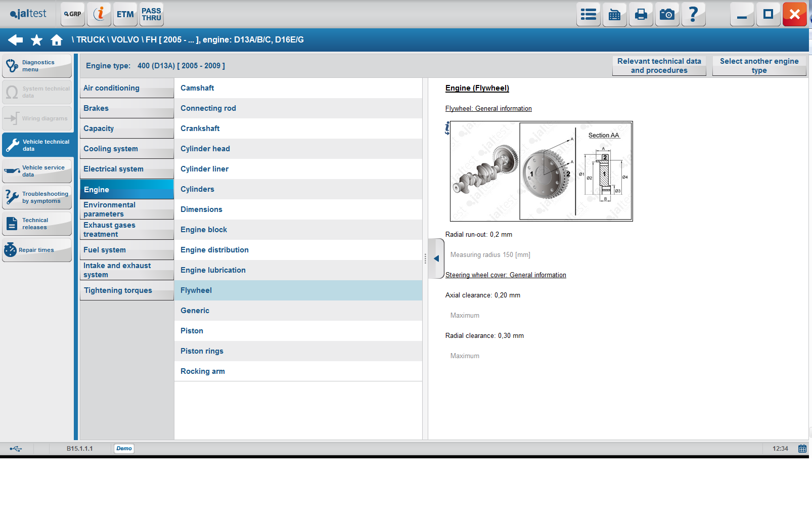Open Flywheel: General information link
812x518 pixels.
[488, 108]
